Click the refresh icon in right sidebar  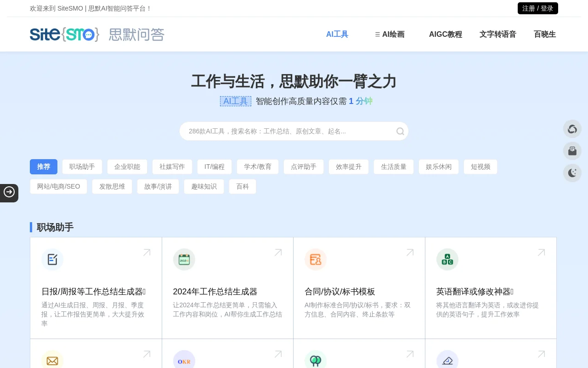coord(572,129)
